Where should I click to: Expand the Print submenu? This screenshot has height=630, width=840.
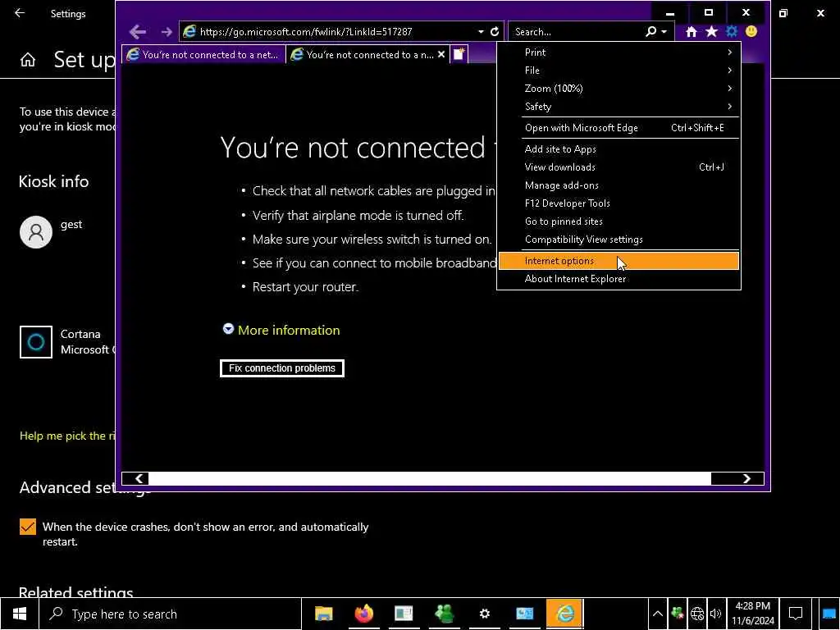coord(619,52)
